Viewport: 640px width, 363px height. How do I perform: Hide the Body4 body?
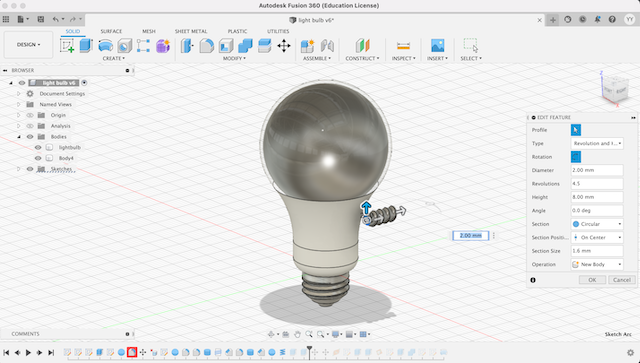click(38, 158)
